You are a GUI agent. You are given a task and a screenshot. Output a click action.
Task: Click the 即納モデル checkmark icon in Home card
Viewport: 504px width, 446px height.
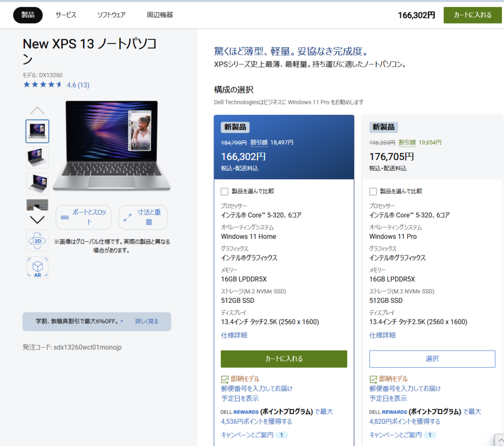tap(224, 380)
